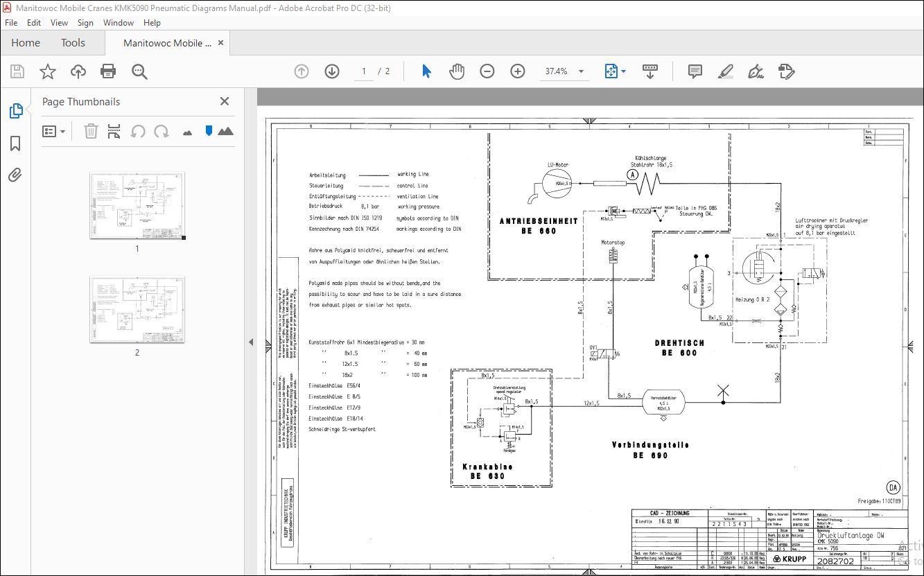Zoom out with the minus circle
Viewport: 924px width, 576px height.
487,71
